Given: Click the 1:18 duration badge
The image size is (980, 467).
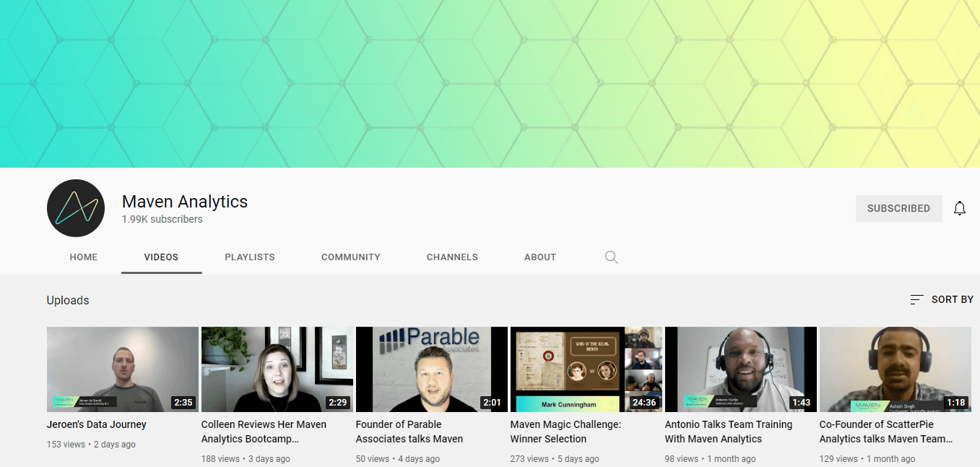Looking at the screenshot, I should (x=956, y=403).
